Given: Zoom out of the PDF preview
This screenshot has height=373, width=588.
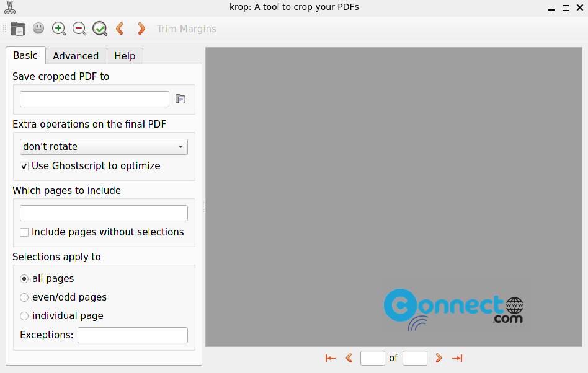Looking at the screenshot, I should (x=79, y=29).
